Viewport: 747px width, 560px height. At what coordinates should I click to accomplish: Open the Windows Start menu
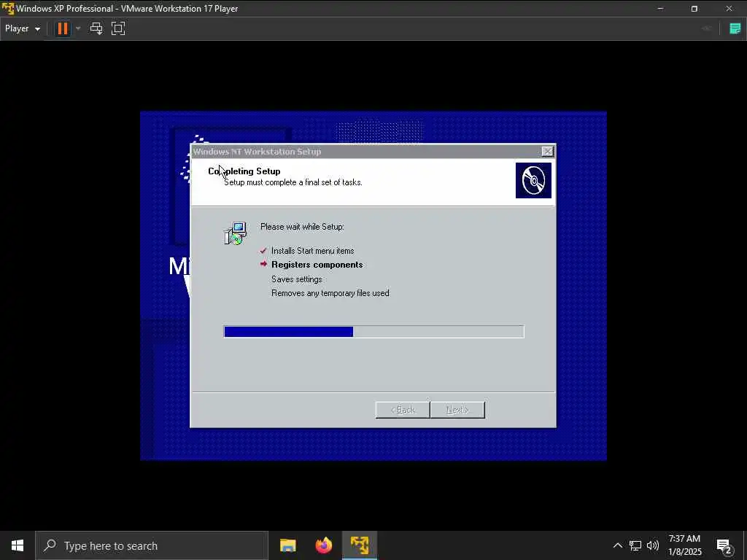pyautogui.click(x=18, y=545)
